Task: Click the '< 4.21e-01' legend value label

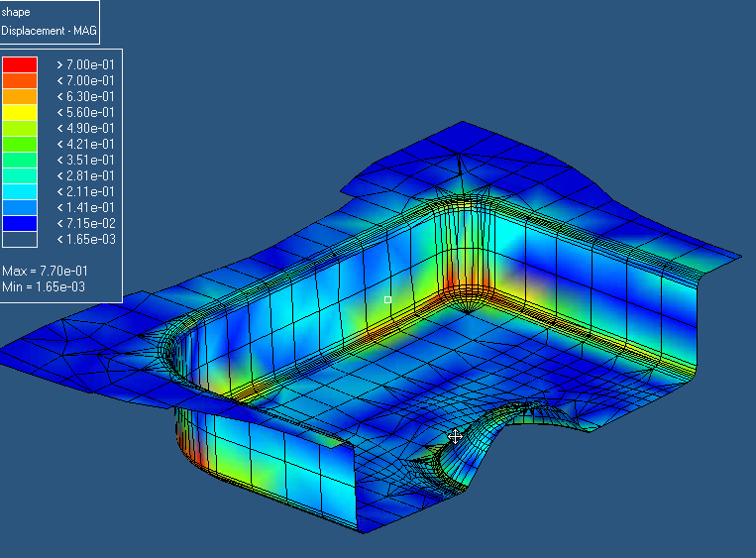Action: coord(85,144)
